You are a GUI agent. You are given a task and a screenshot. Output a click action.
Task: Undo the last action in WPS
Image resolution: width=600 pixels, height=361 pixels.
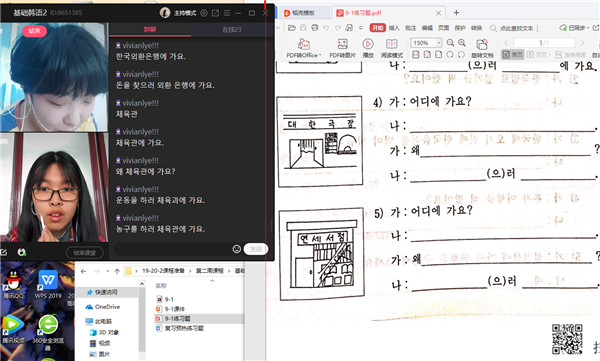click(326, 28)
